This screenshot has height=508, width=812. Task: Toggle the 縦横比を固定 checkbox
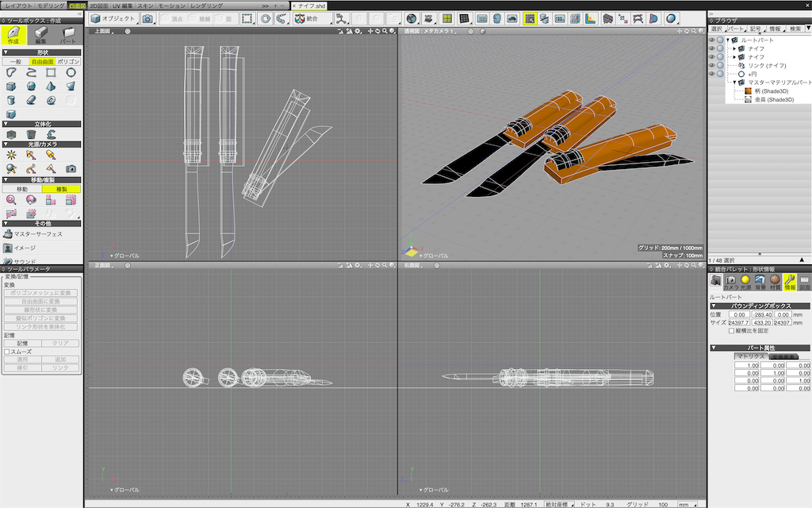[731, 331]
